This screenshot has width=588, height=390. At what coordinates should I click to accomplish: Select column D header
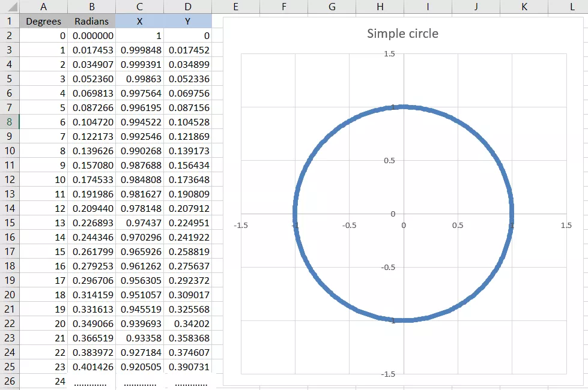tap(187, 7)
